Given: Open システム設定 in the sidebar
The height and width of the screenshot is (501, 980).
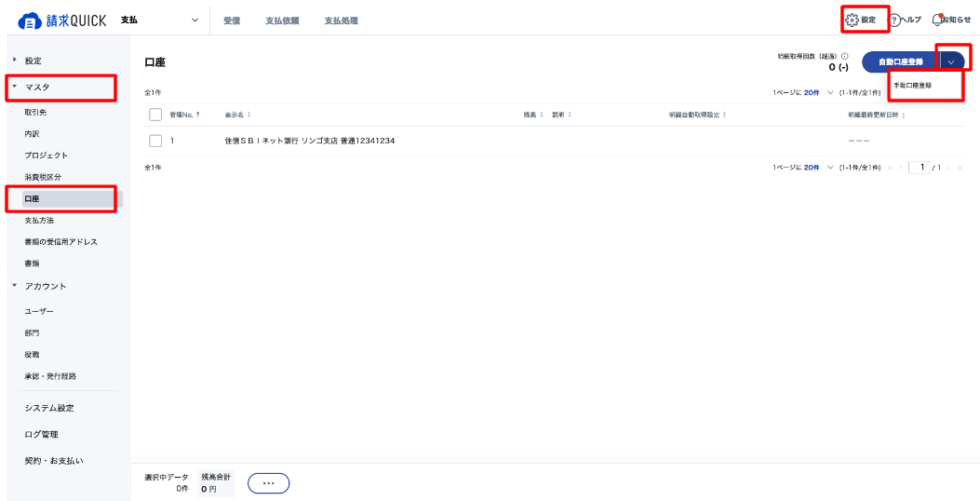Looking at the screenshot, I should pyautogui.click(x=49, y=408).
